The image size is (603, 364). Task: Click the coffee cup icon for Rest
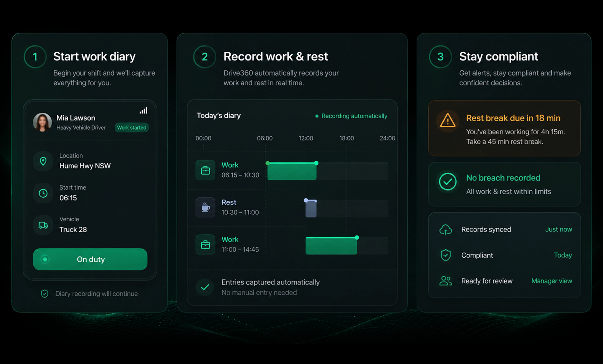click(x=205, y=207)
